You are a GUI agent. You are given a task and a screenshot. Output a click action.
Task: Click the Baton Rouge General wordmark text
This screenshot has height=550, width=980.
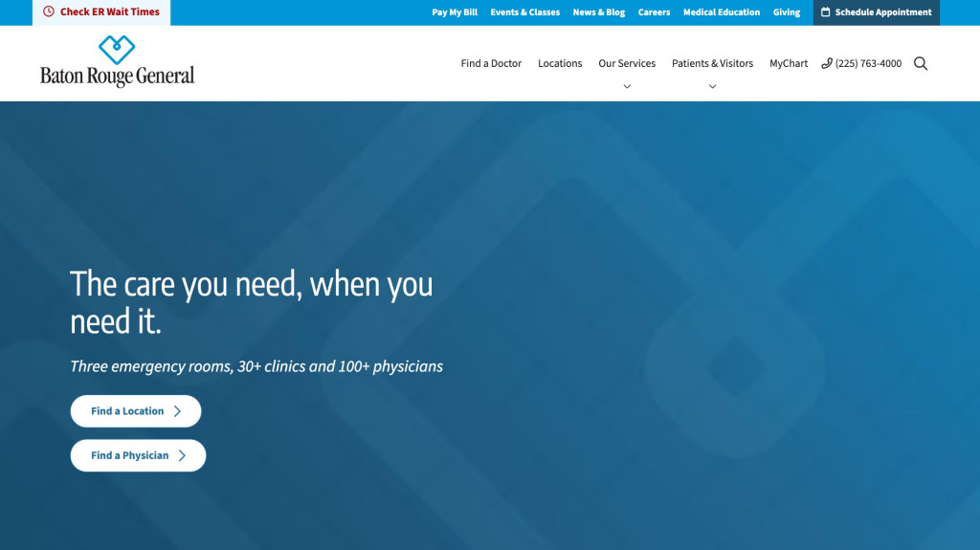[x=118, y=77]
